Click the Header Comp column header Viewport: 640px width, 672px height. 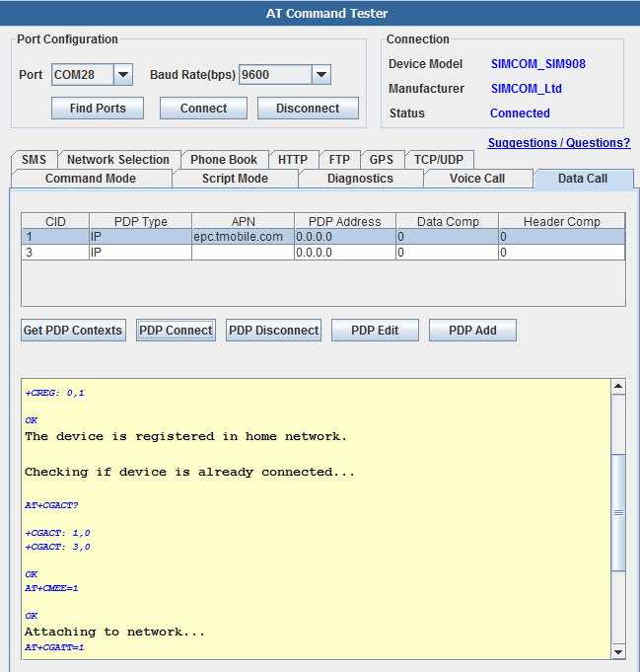click(562, 222)
